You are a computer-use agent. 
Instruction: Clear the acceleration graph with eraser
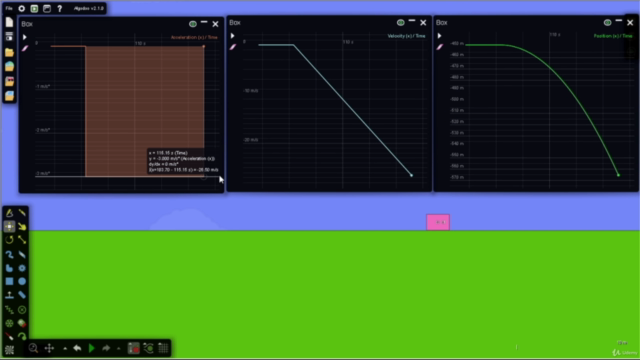pyautogui.click(x=25, y=49)
